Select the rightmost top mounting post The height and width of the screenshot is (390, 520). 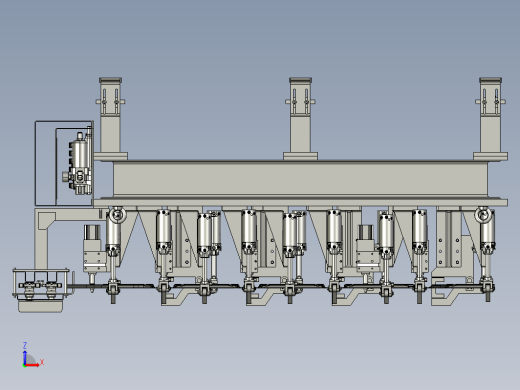point(490,119)
